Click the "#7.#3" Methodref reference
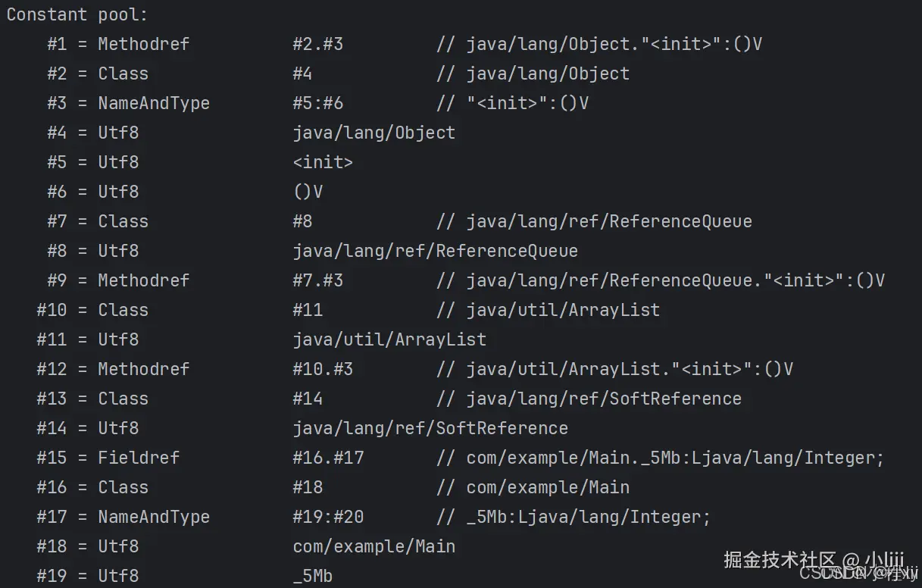Viewport: 922px width, 588px height. 317,280
